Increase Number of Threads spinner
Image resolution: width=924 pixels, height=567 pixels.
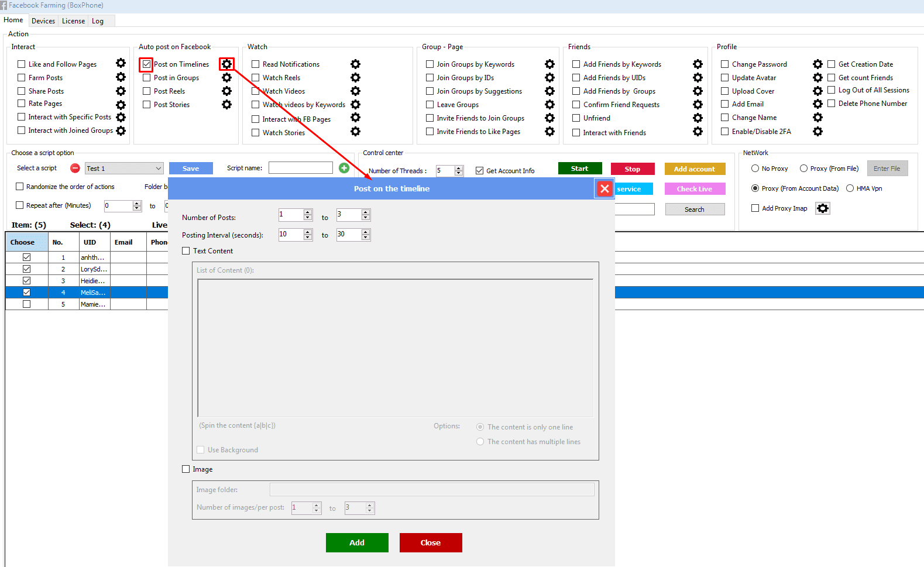click(459, 168)
